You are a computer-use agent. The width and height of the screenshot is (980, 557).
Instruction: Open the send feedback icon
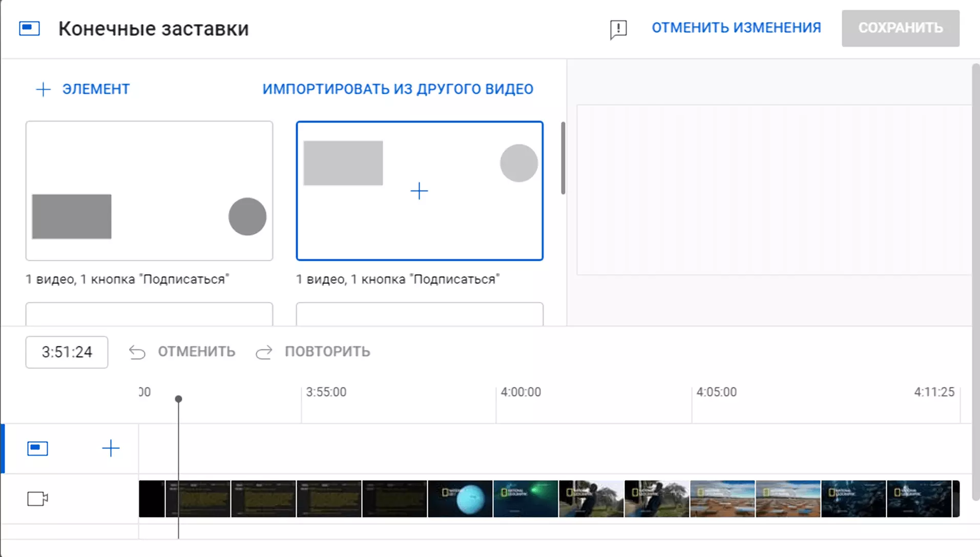(618, 29)
